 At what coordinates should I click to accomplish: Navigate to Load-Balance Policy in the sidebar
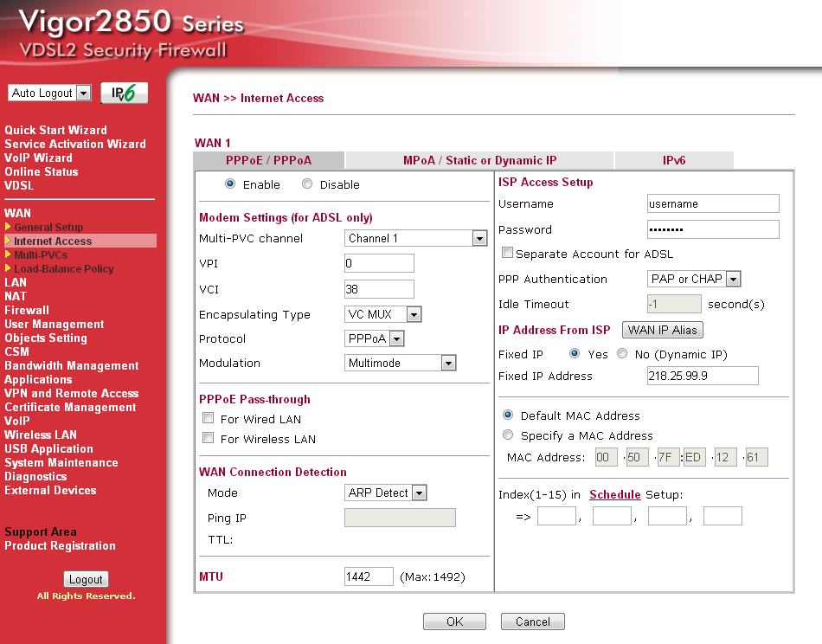click(x=63, y=268)
